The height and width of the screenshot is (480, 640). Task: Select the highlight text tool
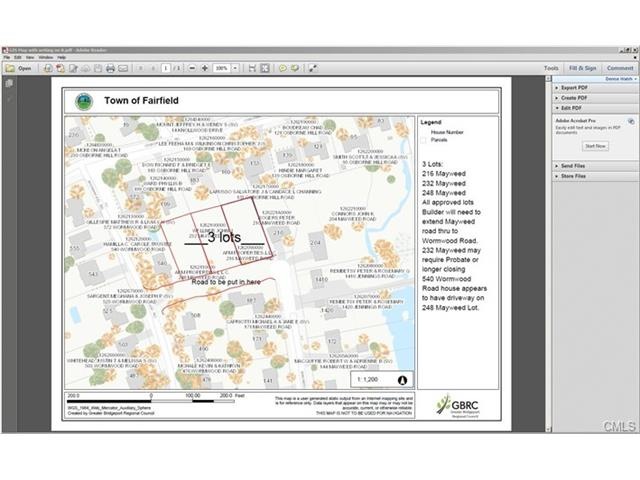pyautogui.click(x=295, y=68)
